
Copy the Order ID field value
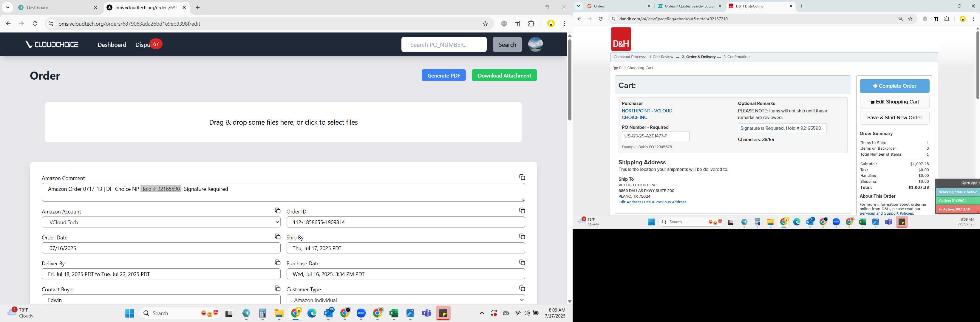522,210
